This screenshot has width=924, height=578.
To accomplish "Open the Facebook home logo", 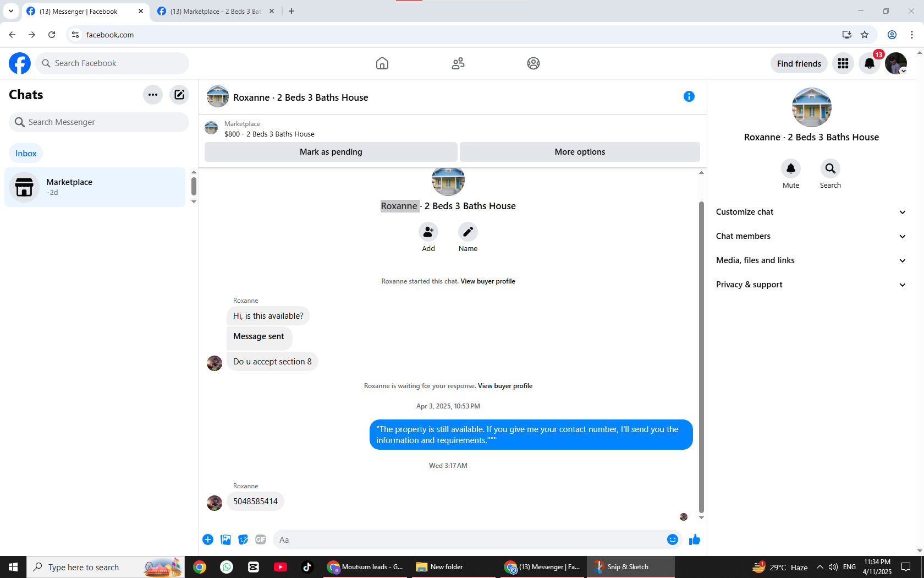I will point(20,63).
